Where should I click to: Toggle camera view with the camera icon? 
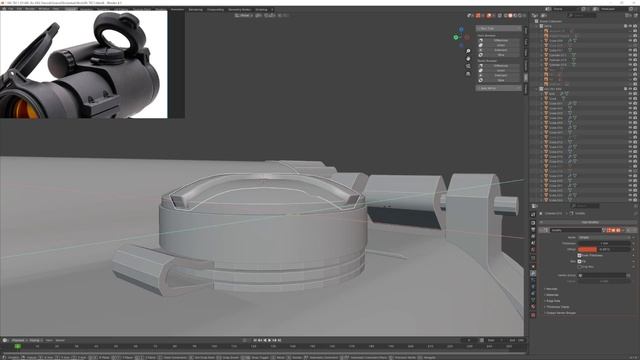click(x=468, y=66)
